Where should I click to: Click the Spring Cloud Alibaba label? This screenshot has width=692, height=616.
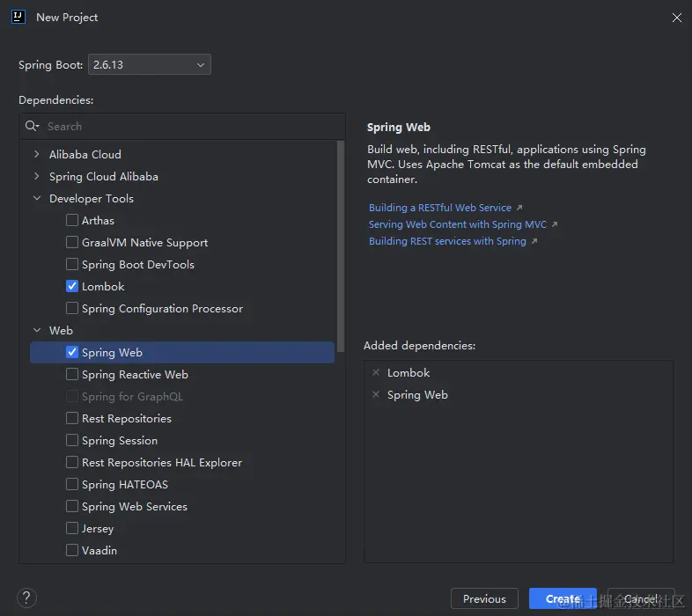(x=104, y=177)
